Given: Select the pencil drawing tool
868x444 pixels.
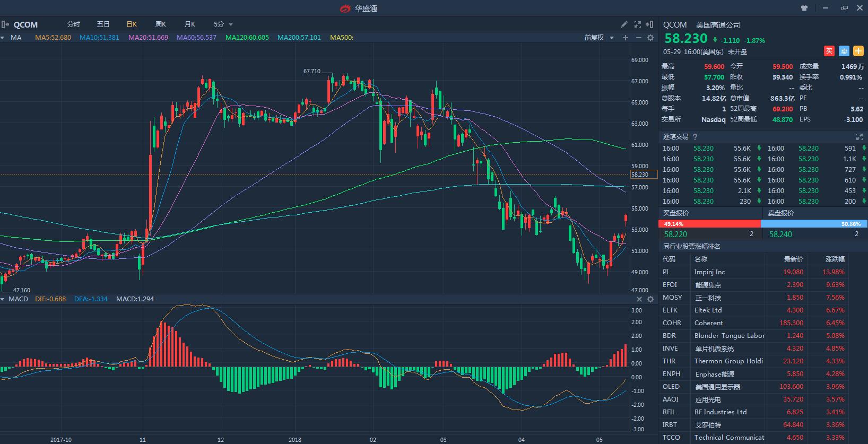Looking at the screenshot, I should pyautogui.click(x=624, y=24).
